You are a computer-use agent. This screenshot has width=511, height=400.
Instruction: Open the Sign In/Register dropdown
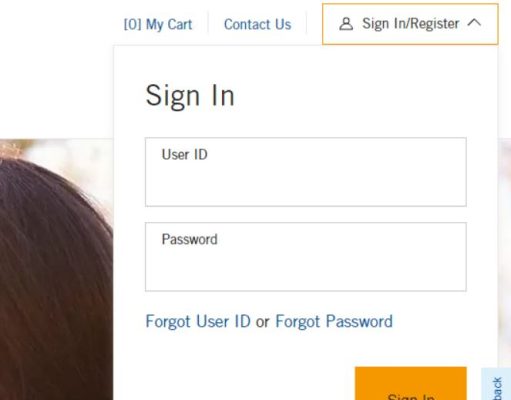[410, 24]
